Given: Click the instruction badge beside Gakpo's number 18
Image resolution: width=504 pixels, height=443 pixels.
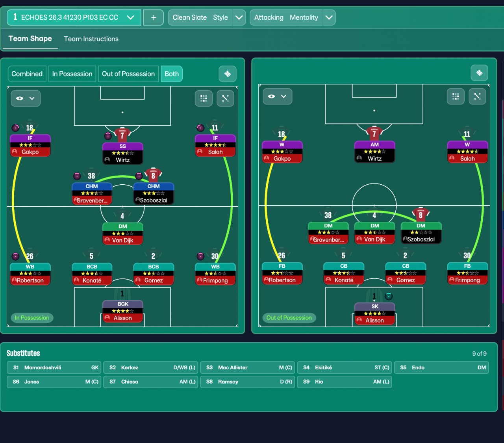Looking at the screenshot, I should (15, 128).
